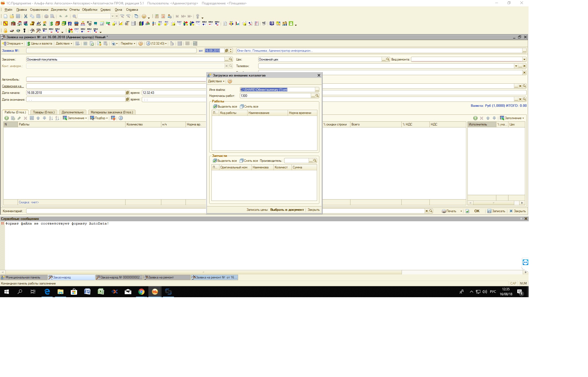Click the Сервисная ка... link label
Image resolution: width=588 pixels, height=377 pixels.
click(x=13, y=86)
